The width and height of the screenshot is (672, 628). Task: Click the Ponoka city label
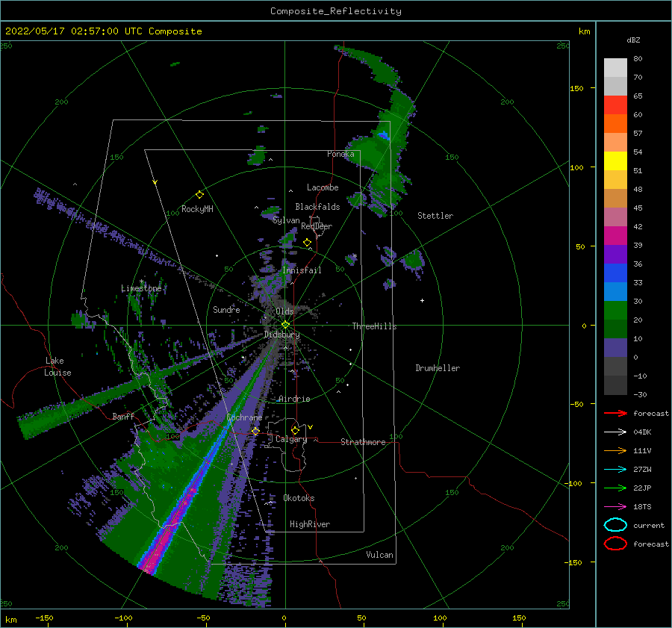point(340,154)
